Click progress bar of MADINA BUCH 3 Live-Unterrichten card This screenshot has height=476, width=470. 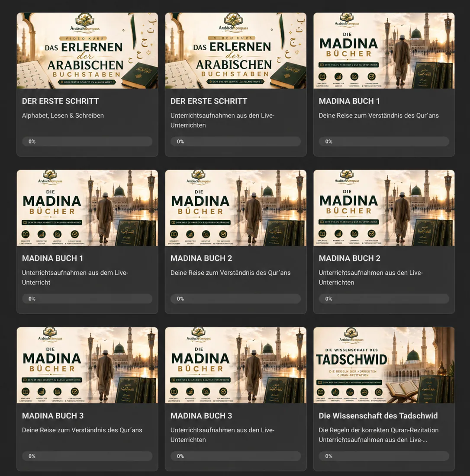(235, 456)
